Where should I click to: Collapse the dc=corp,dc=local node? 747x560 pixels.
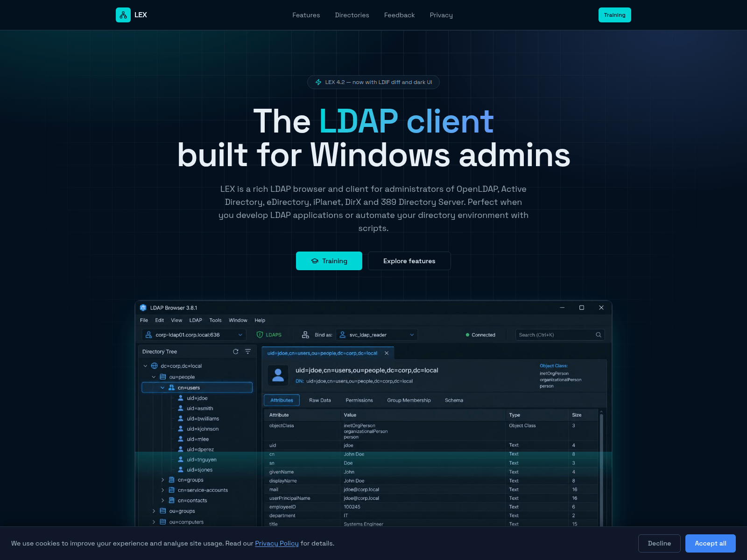[145, 366]
